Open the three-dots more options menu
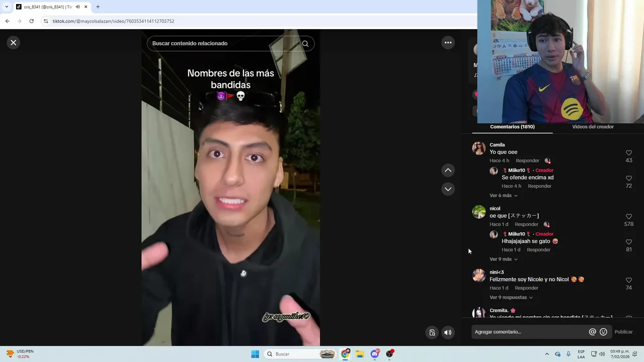This screenshot has width=644, height=362. click(448, 43)
